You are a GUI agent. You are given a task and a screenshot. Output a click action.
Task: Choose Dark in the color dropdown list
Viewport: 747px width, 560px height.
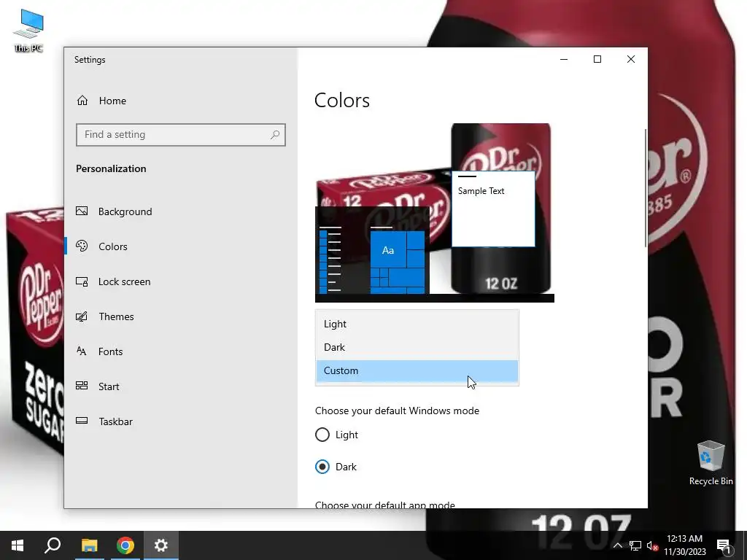417,347
